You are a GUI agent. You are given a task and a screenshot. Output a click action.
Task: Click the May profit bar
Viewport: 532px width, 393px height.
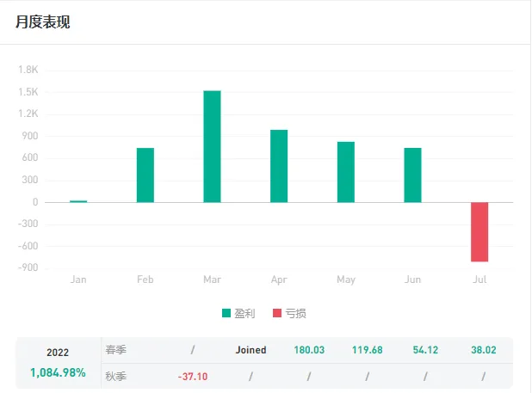click(346, 172)
